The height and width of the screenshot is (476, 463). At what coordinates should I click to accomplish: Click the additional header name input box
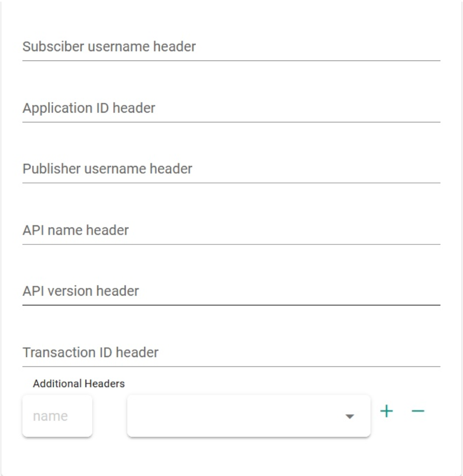click(57, 416)
